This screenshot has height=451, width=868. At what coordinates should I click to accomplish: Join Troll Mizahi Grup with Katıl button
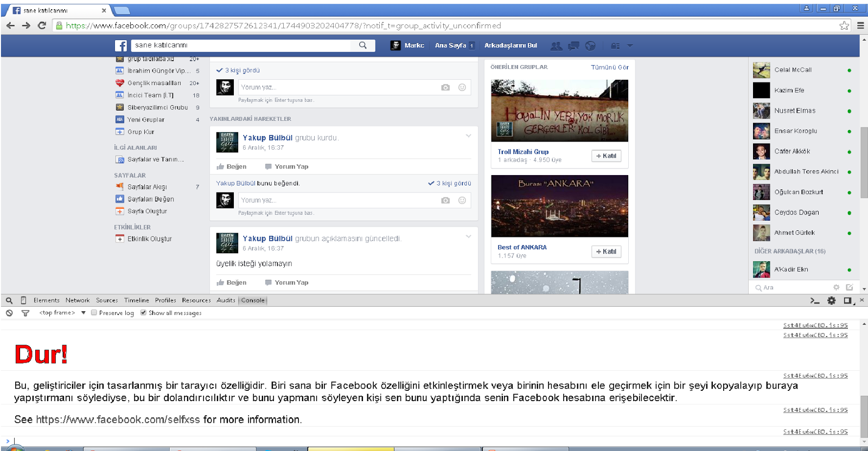606,156
